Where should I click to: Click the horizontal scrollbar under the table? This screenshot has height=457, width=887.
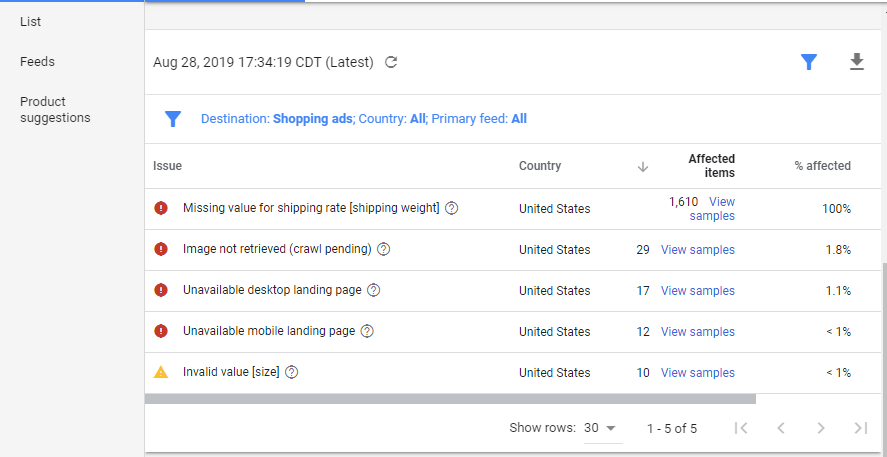coord(450,398)
